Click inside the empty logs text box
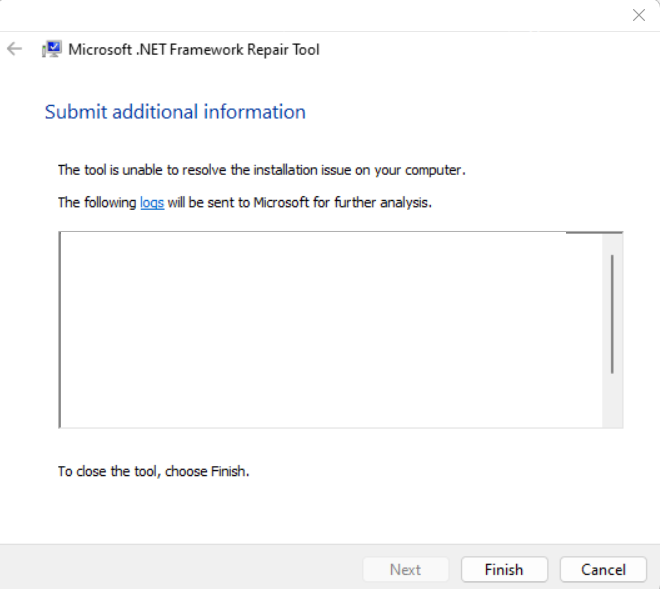The height and width of the screenshot is (589, 660). click(331, 330)
